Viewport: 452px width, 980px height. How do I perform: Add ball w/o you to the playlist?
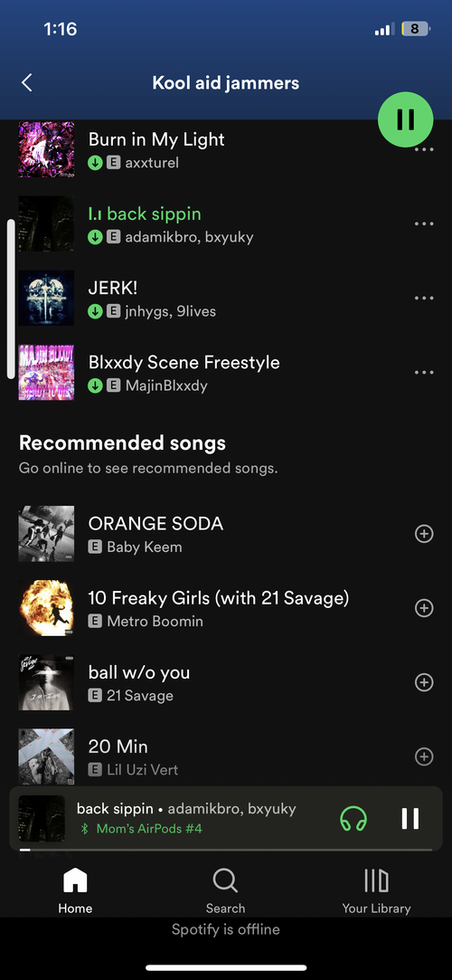tap(424, 682)
